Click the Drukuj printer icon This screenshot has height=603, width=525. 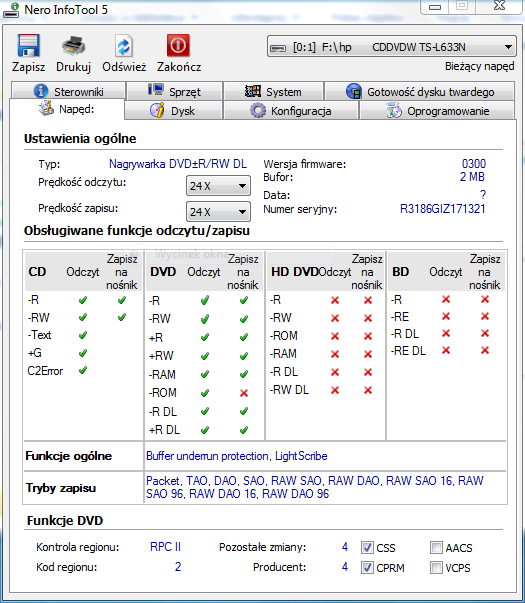(x=73, y=46)
